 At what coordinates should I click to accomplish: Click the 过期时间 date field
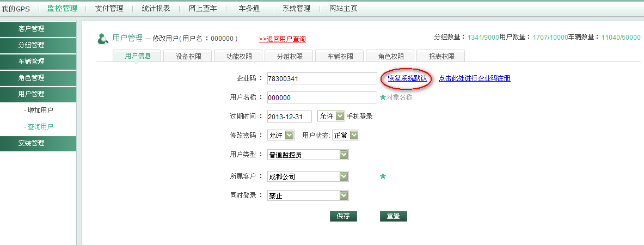pos(289,117)
